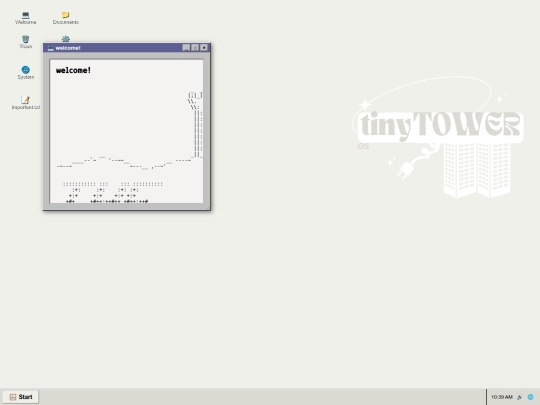Click the bold welcome! heading text
Image resolution: width=540 pixels, height=405 pixels.
[73, 70]
